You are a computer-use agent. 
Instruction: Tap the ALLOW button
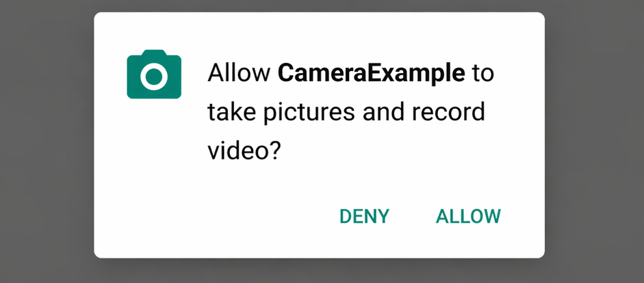click(468, 216)
